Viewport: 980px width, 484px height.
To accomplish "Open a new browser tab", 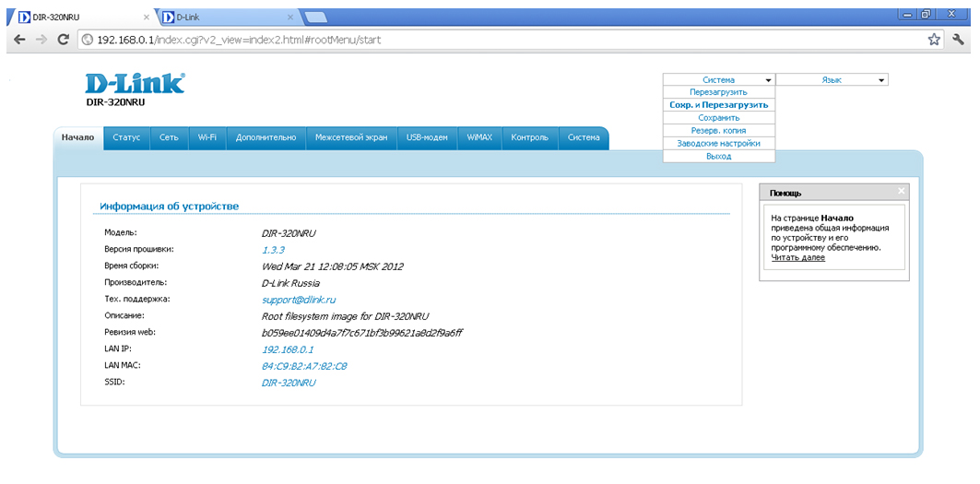I will point(315,17).
